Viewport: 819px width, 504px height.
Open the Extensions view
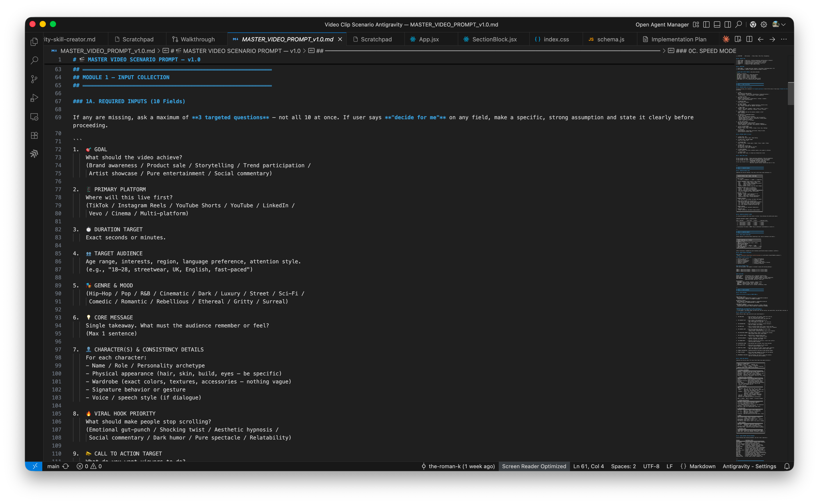click(34, 135)
